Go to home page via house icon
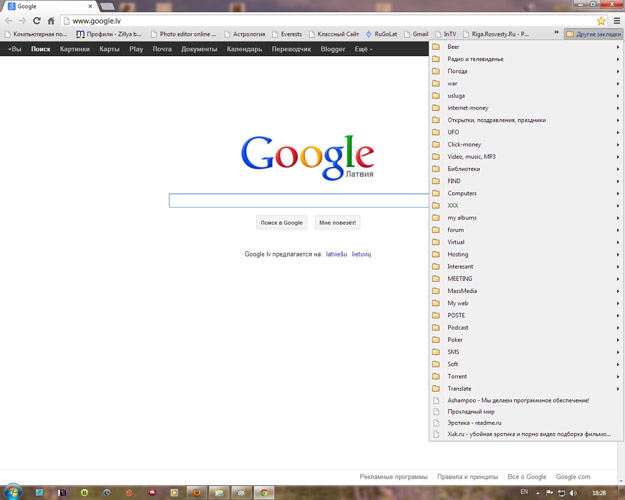 coord(51,20)
